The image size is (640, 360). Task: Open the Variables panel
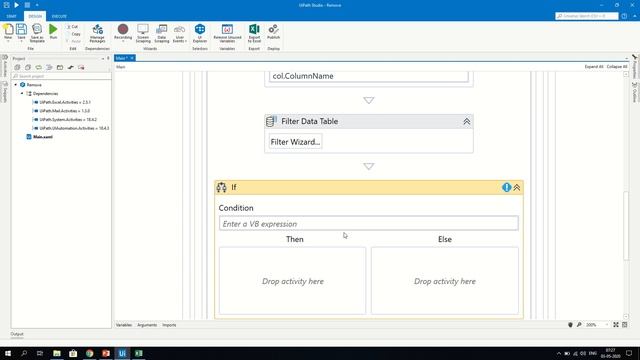tap(124, 325)
